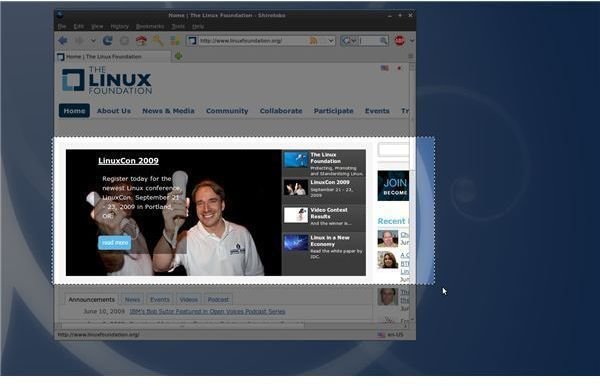Click The Linux Foundation logo

click(107, 80)
